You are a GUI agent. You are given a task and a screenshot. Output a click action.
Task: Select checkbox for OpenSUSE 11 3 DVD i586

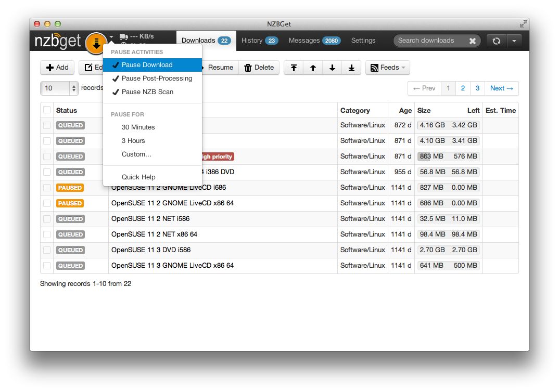coord(47,250)
